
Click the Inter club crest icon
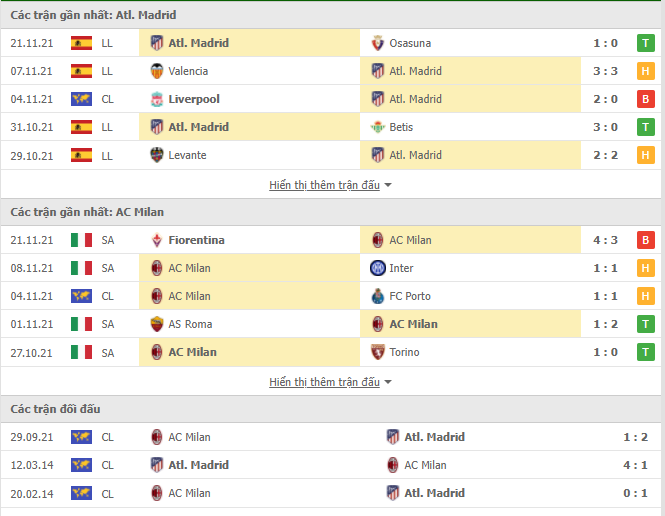(x=377, y=268)
